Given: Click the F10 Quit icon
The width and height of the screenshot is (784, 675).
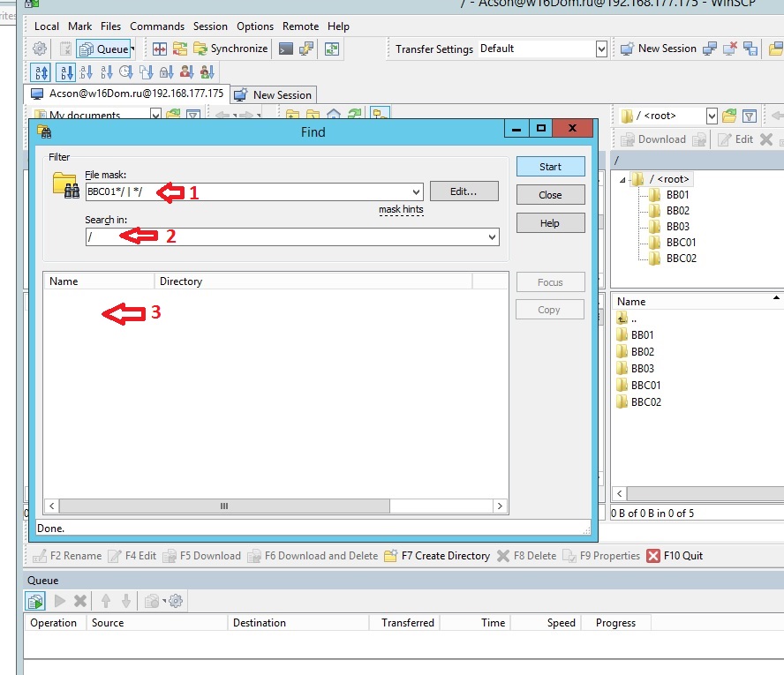Looking at the screenshot, I should 653,556.
